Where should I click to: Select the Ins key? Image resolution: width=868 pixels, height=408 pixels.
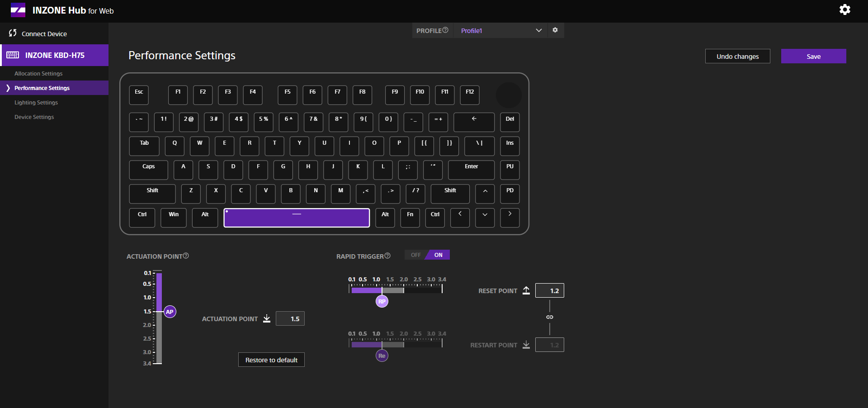pyautogui.click(x=510, y=146)
